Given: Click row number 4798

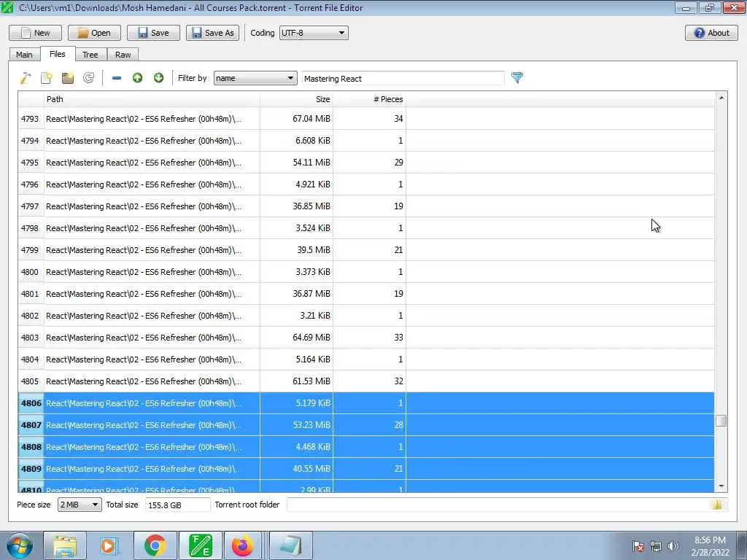Looking at the screenshot, I should [29, 228].
